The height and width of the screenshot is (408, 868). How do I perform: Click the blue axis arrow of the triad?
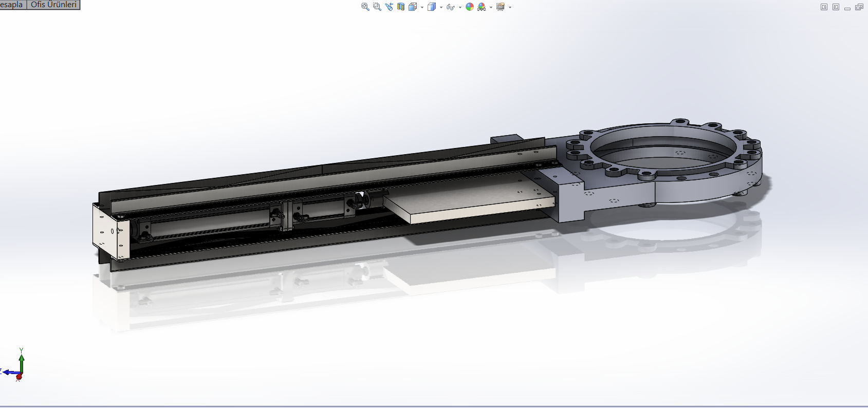[x=11, y=372]
